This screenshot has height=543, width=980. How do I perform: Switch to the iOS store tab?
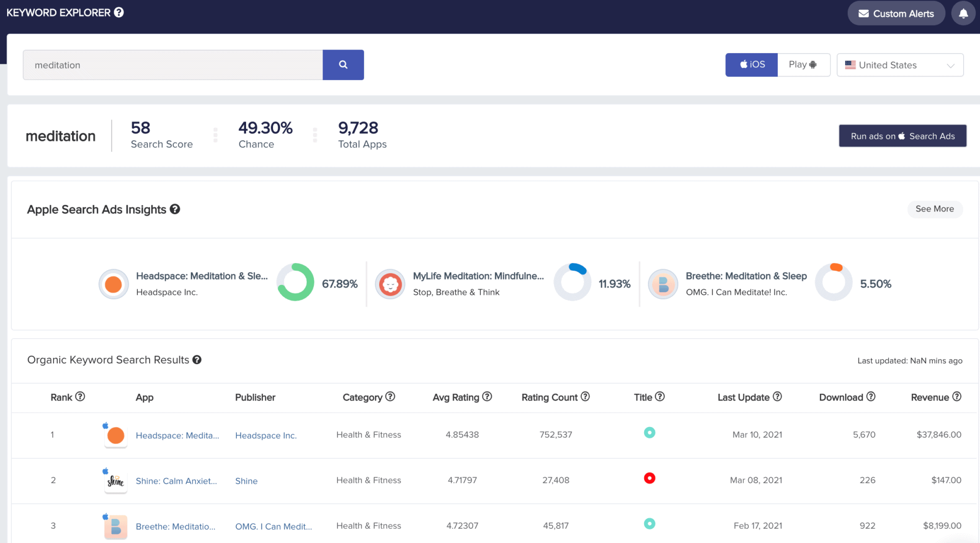coord(751,65)
